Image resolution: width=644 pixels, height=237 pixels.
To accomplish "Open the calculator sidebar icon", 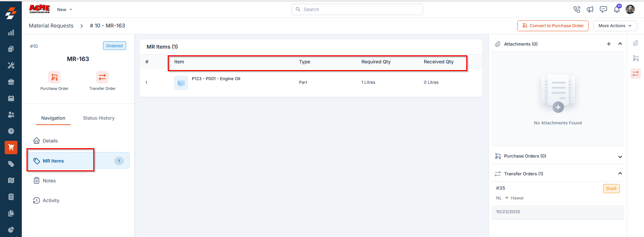I will coord(11,197).
